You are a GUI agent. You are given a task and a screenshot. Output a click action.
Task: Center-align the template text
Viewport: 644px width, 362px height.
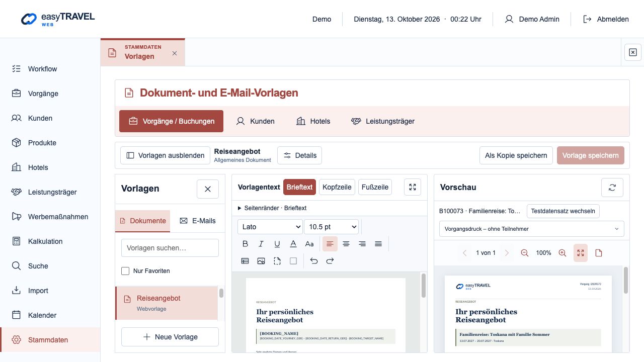[x=346, y=244]
